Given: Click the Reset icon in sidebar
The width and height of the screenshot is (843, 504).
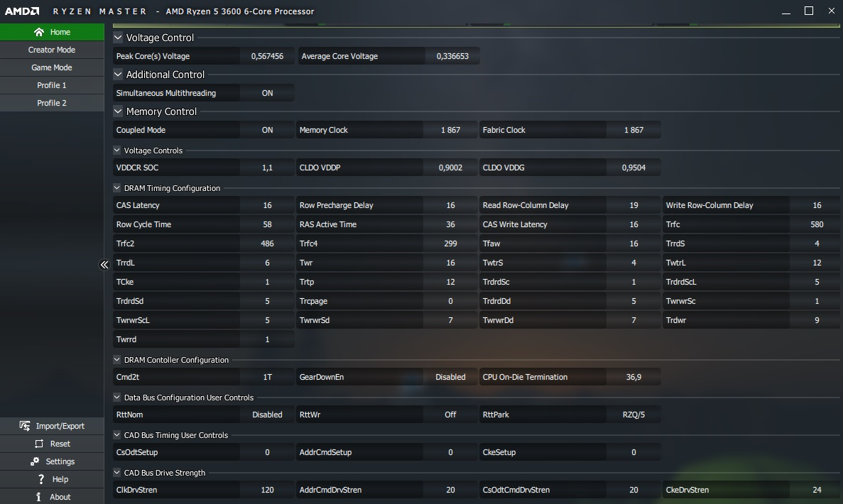Looking at the screenshot, I should [39, 444].
